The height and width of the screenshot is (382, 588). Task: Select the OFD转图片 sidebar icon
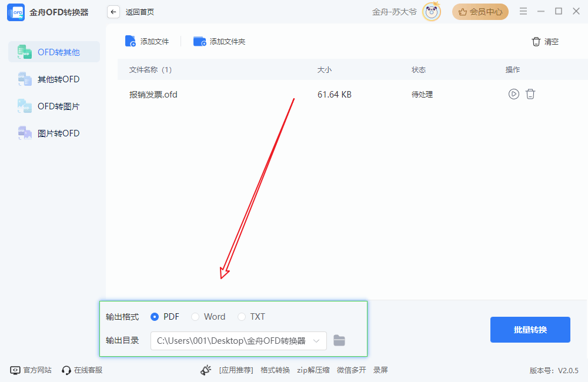[24, 106]
